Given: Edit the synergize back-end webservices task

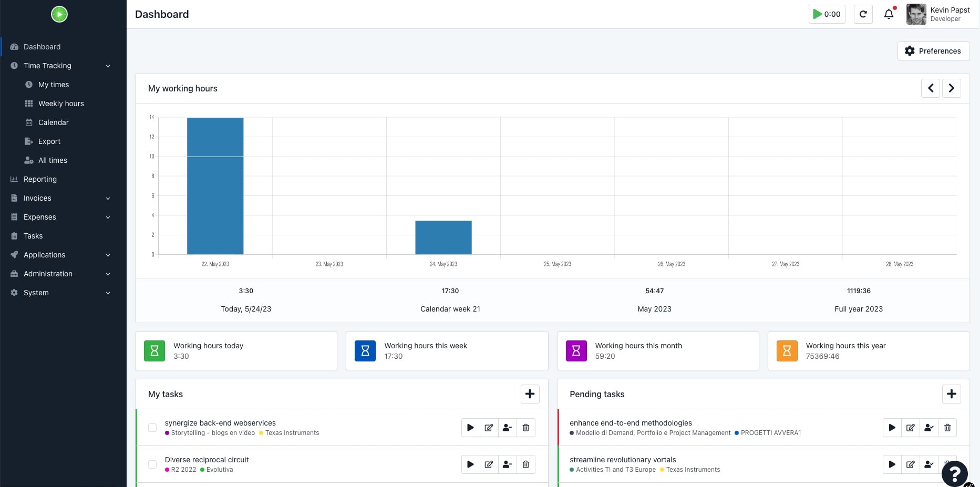Looking at the screenshot, I should [x=489, y=428].
